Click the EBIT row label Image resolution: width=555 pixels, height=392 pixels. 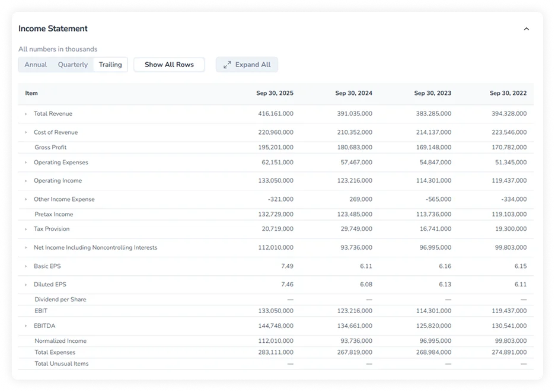point(41,311)
